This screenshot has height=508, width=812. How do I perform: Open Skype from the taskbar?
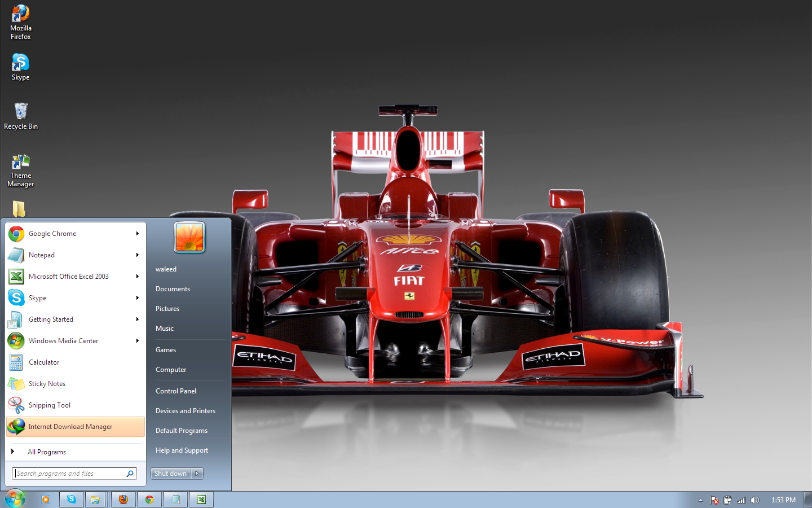tap(72, 500)
